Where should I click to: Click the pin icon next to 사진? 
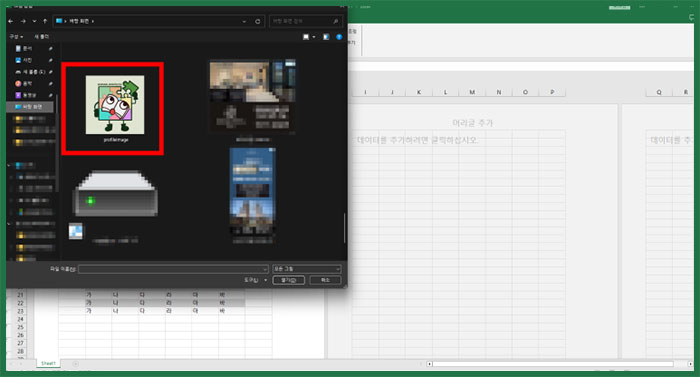click(50, 60)
